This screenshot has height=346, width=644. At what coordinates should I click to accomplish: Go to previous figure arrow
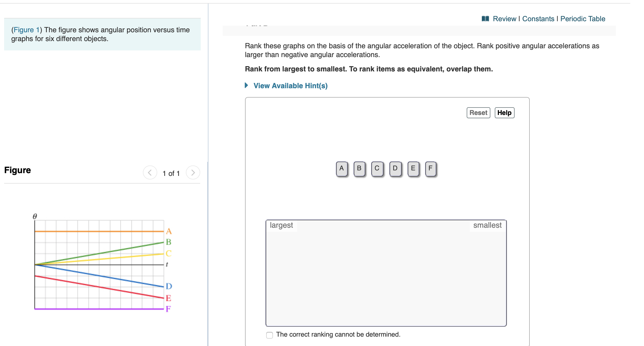(x=150, y=173)
